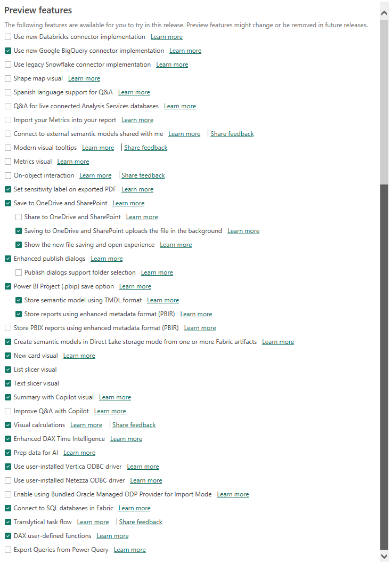
Task: Open Learn more for Databricks connector
Action: coord(167,37)
